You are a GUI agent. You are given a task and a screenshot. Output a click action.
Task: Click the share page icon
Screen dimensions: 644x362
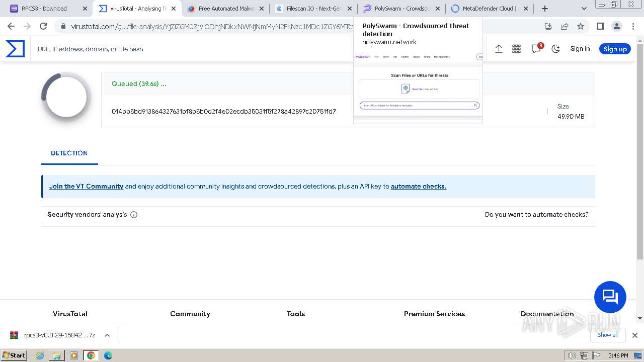(x=565, y=26)
